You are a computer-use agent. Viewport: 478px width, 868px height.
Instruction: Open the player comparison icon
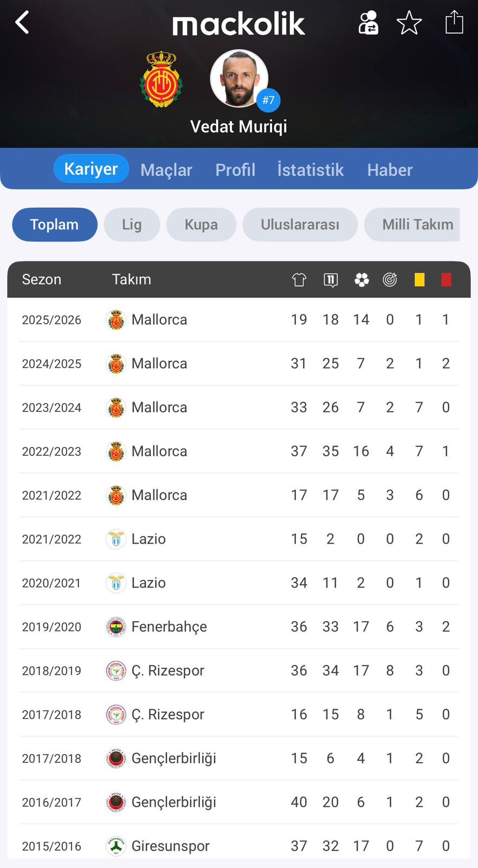[x=369, y=23]
